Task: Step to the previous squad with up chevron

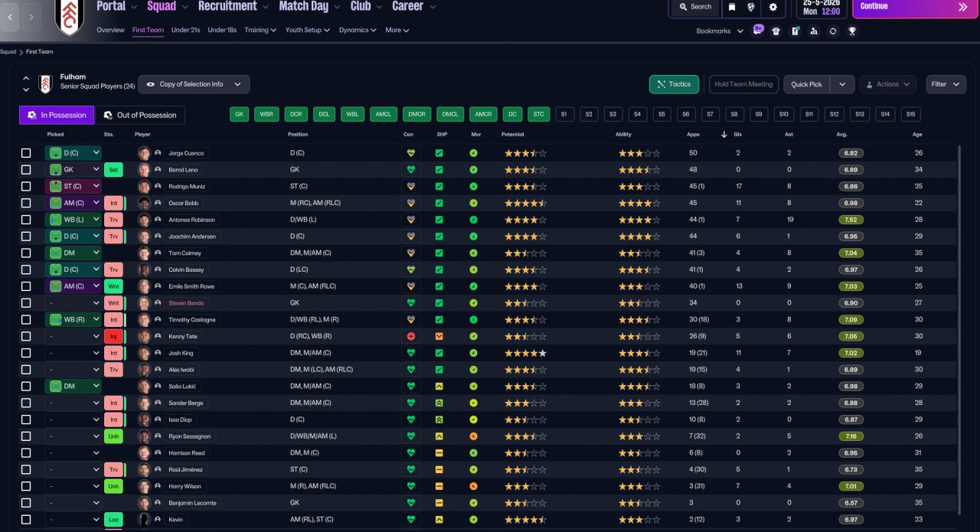Action: pyautogui.click(x=25, y=79)
